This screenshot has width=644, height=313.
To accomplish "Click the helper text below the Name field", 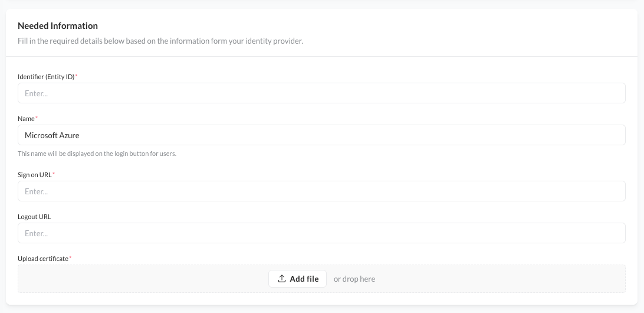I will [97, 154].
